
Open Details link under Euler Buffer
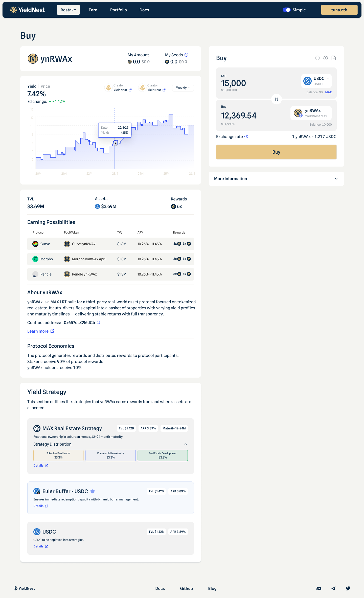click(x=41, y=506)
